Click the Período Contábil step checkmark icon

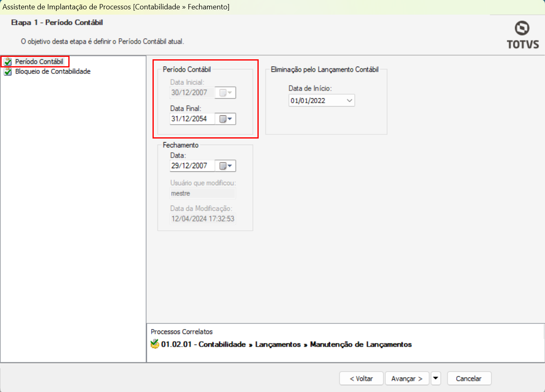[x=8, y=62]
